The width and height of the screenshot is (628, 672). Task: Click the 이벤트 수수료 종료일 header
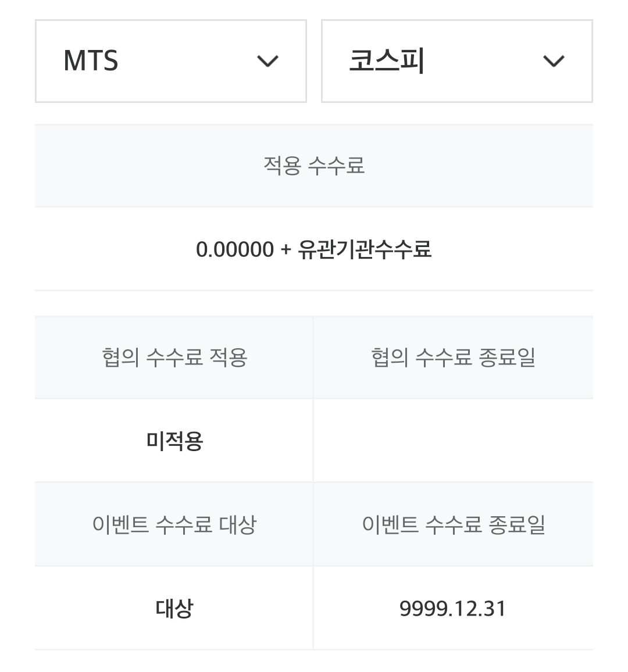453,525
